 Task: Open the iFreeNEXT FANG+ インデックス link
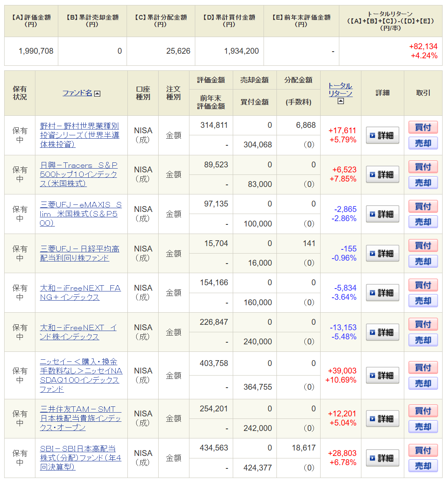point(80,292)
